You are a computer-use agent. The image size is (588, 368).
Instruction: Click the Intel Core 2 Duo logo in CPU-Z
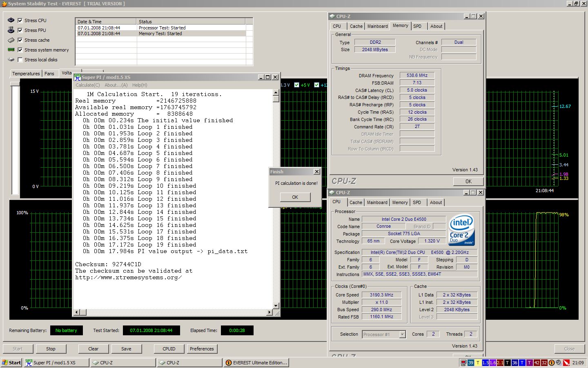(x=461, y=230)
